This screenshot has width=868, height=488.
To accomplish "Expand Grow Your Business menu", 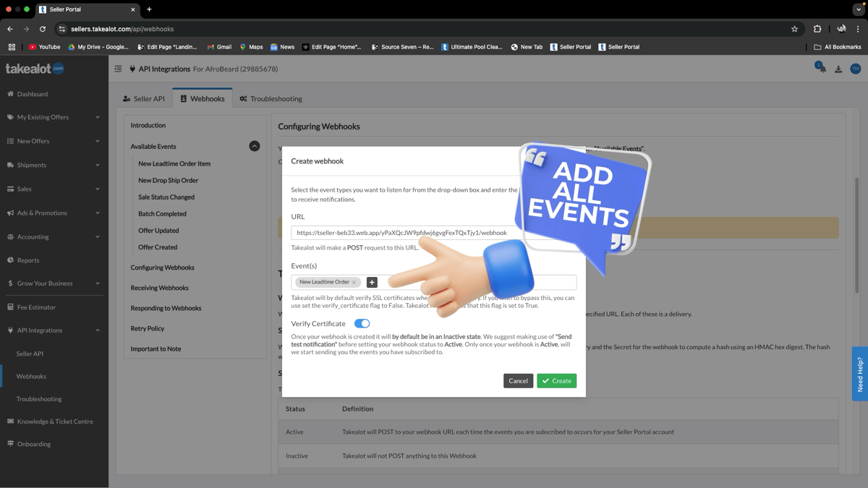I will (x=54, y=283).
